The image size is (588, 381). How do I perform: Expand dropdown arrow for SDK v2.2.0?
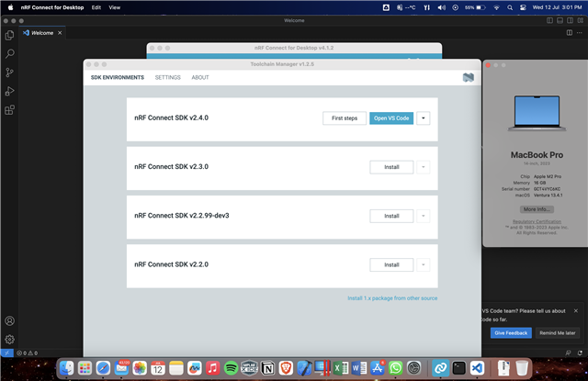point(424,265)
